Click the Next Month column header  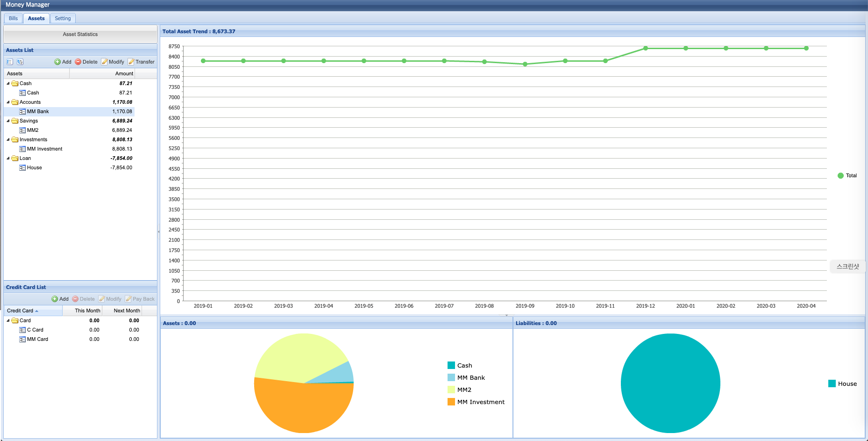pos(122,311)
